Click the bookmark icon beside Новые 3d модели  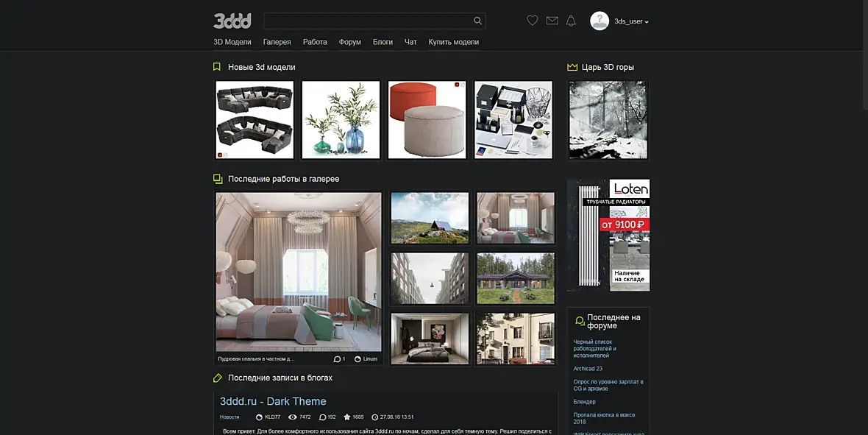(x=217, y=67)
